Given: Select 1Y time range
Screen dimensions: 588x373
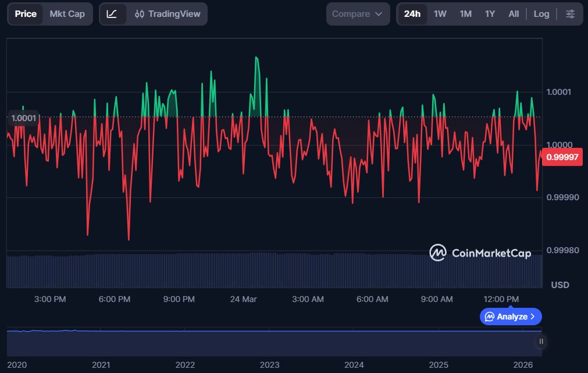Looking at the screenshot, I should point(490,14).
